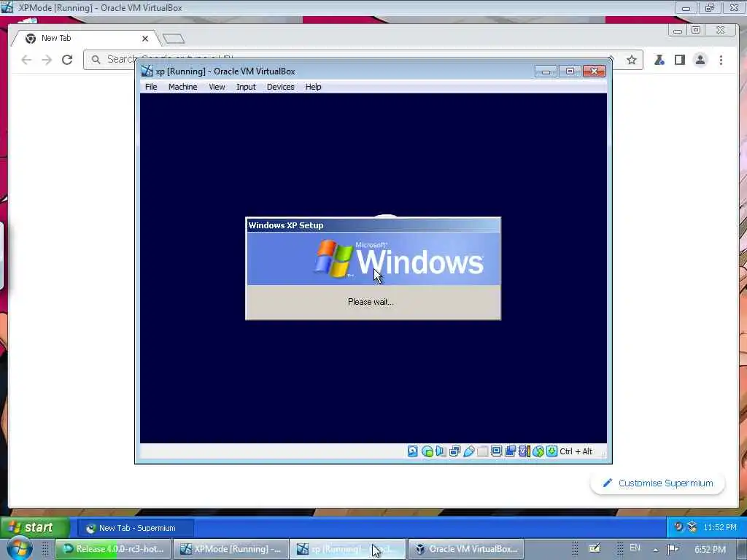Minimize the xp [Running] VirtualBox window
This screenshot has height=560, width=747.
(x=546, y=71)
